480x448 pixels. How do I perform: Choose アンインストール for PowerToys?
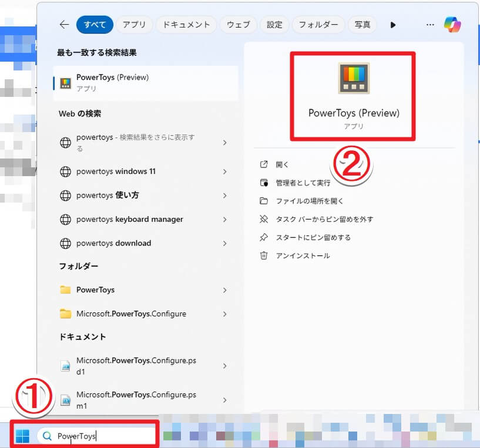[303, 255]
